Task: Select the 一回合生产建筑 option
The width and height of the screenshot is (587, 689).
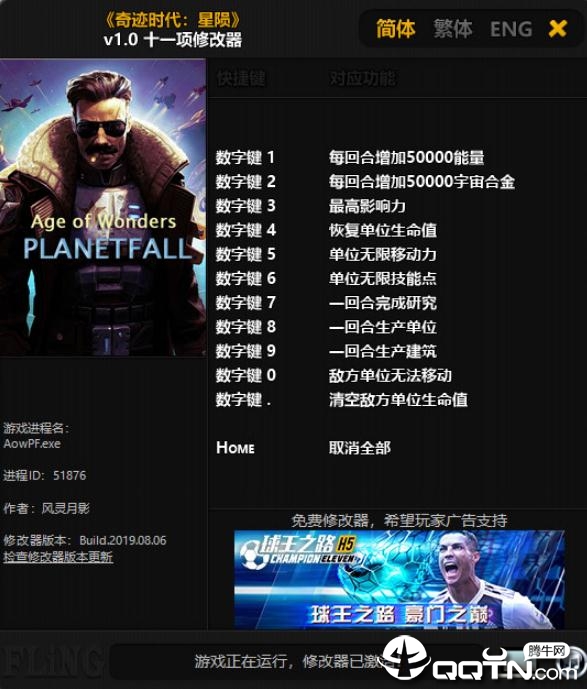Action: pos(383,351)
